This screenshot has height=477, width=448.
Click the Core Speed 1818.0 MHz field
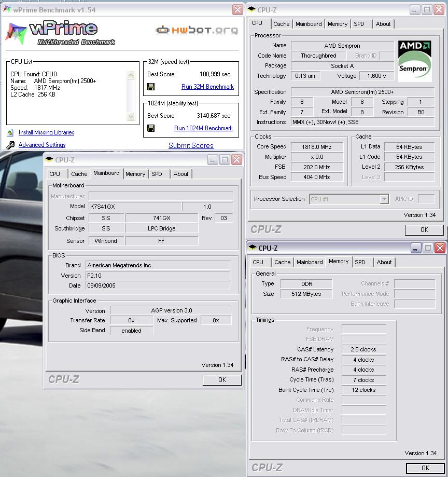(317, 147)
